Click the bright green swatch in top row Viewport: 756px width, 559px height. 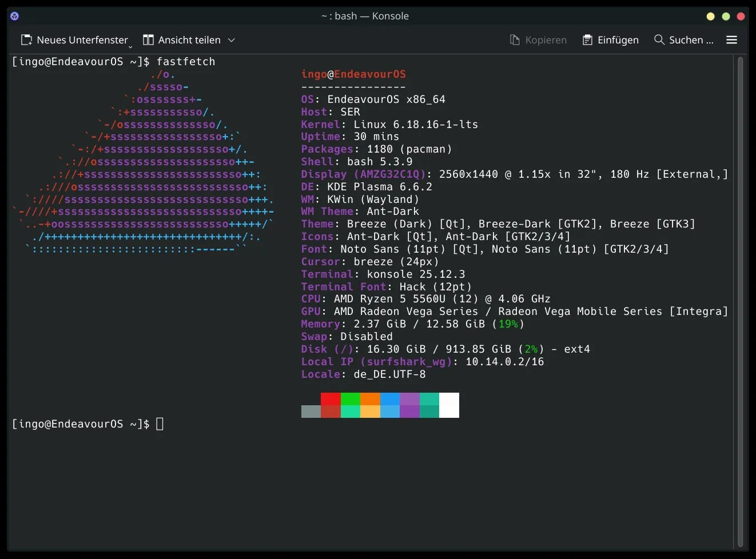[x=351, y=399]
